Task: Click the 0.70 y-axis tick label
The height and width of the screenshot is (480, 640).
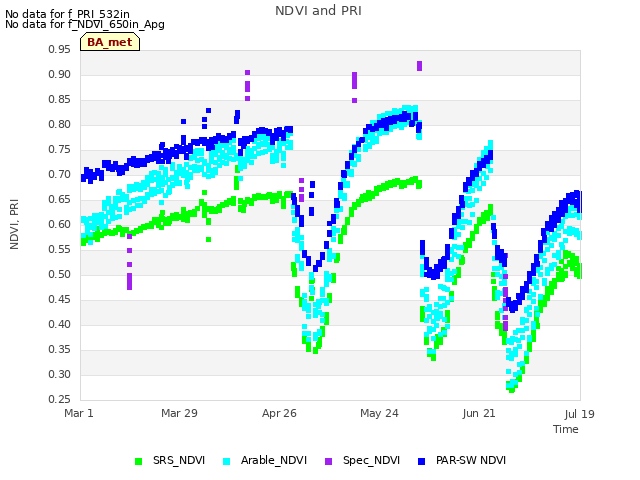Action: pyautogui.click(x=60, y=175)
